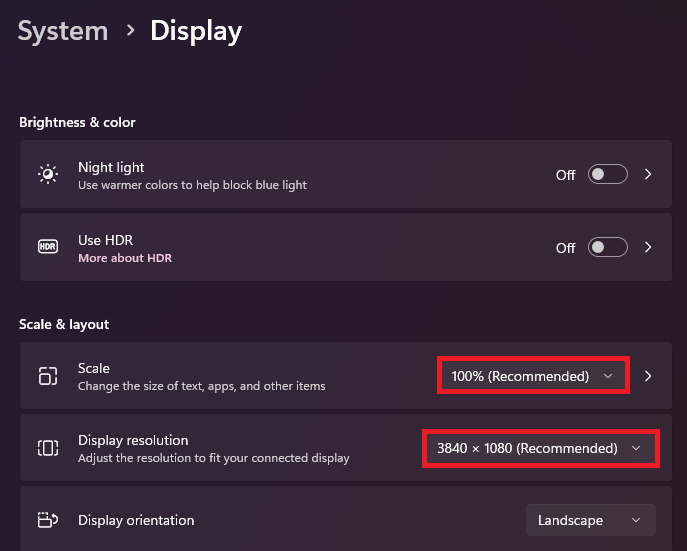Screen dimensions: 687x551
Task: Expand custom Scale settings chevron
Action: point(648,376)
